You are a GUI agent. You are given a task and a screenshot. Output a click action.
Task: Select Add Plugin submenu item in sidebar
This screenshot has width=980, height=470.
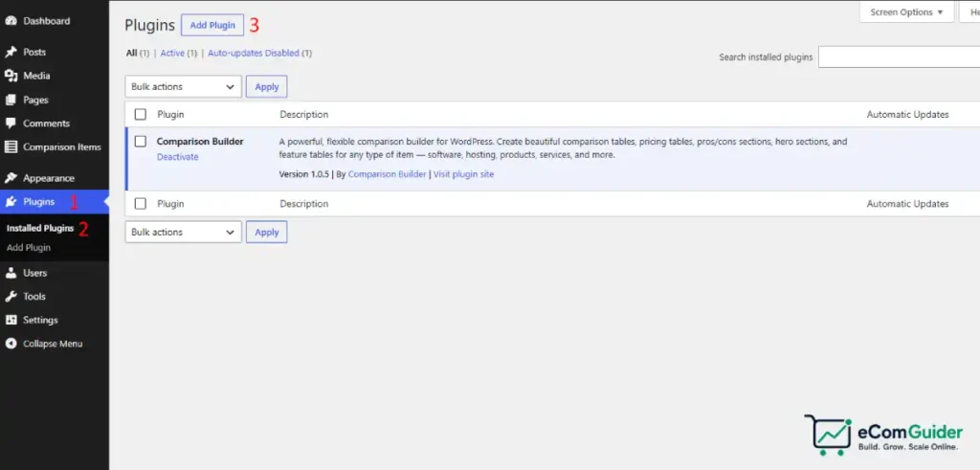pos(29,248)
